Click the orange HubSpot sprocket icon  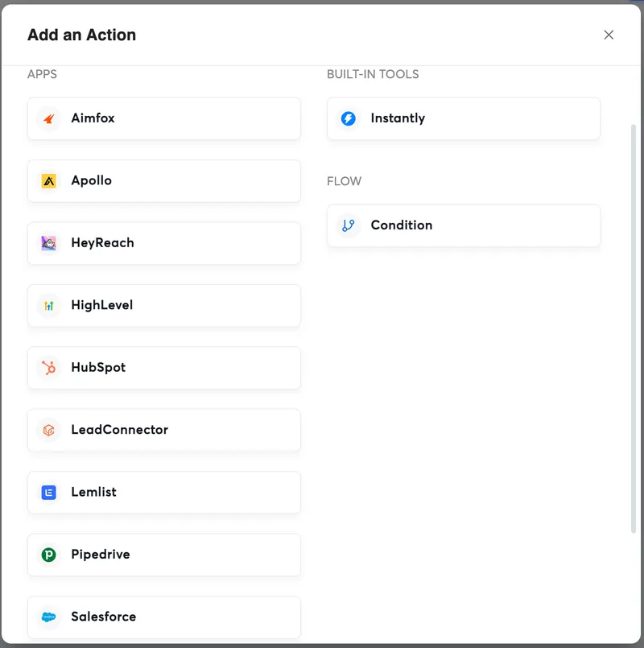[49, 368]
